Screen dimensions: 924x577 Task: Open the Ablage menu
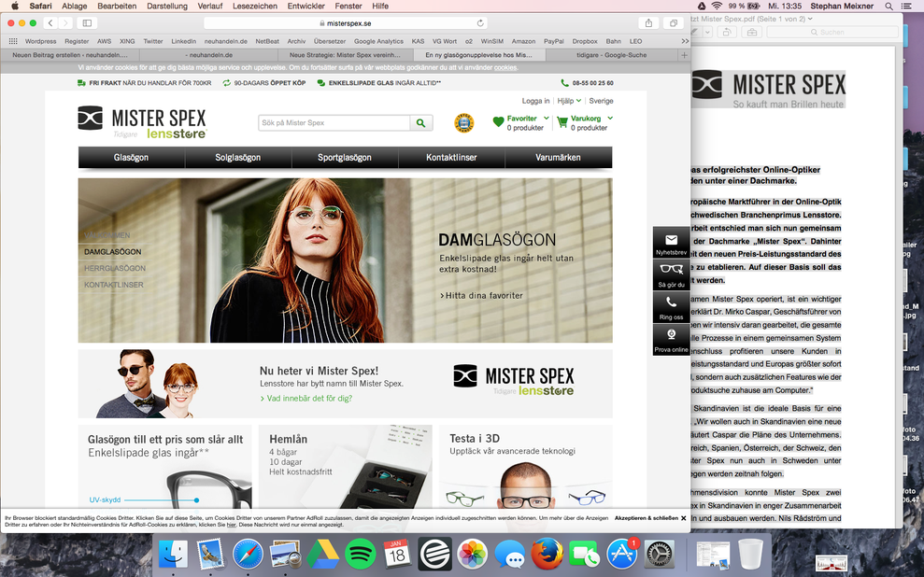click(74, 6)
